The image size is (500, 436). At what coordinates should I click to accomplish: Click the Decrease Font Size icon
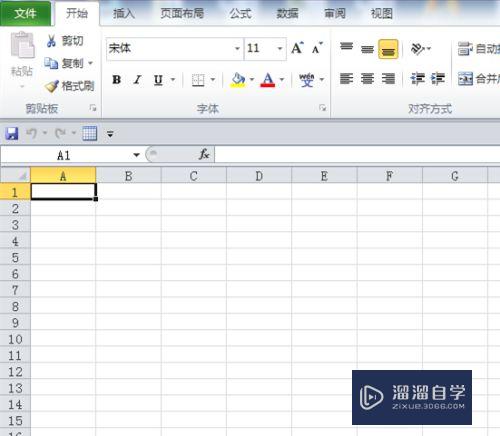point(317,48)
